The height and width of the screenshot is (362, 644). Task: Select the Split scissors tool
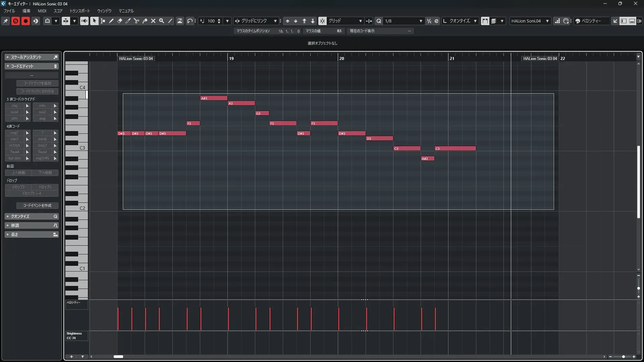(137, 21)
